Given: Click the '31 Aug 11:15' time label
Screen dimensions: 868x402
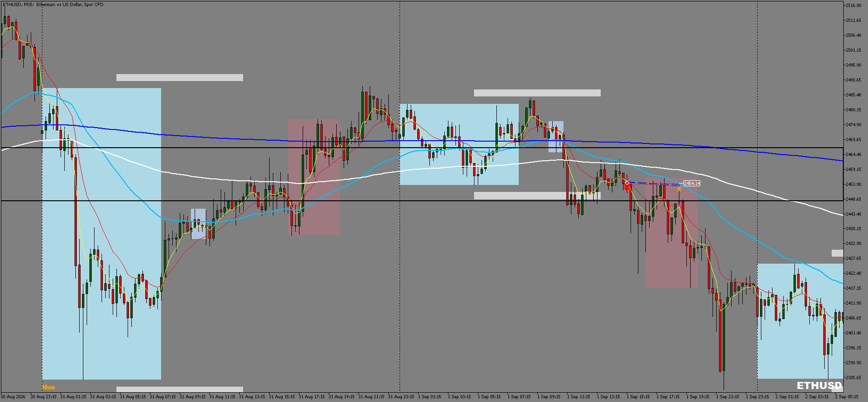Looking at the screenshot, I should pyautogui.click(x=222, y=397).
